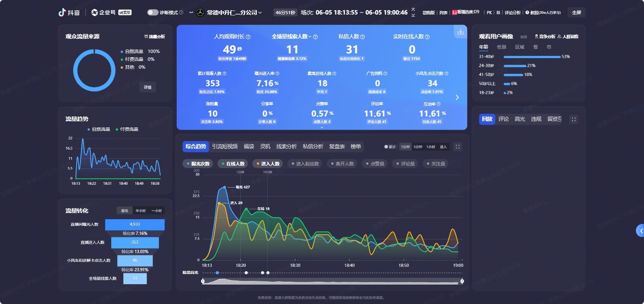Switch to the 复盘表 tab

(x=337, y=146)
